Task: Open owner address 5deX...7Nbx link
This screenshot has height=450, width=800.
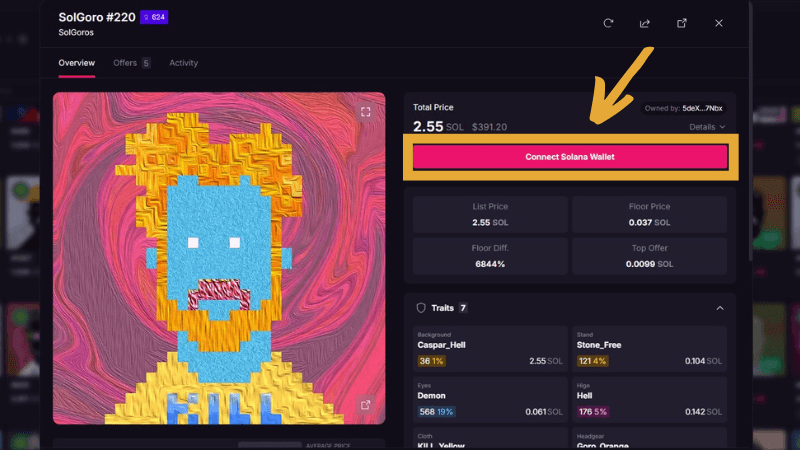Action: click(x=702, y=108)
